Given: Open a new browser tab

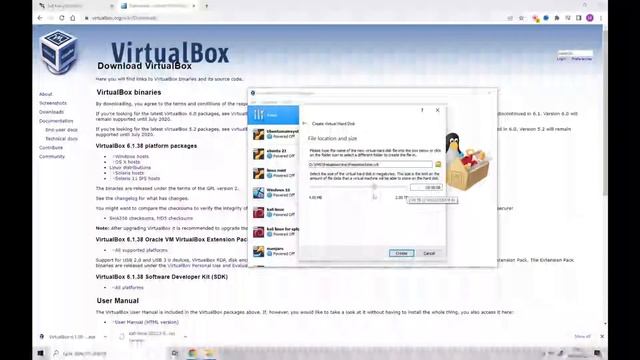Looking at the screenshot, I should (207, 6).
